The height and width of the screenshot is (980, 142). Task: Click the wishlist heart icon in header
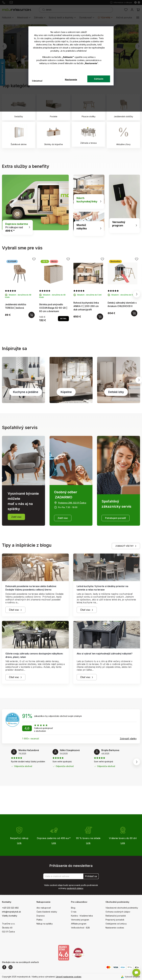pos(126,10)
